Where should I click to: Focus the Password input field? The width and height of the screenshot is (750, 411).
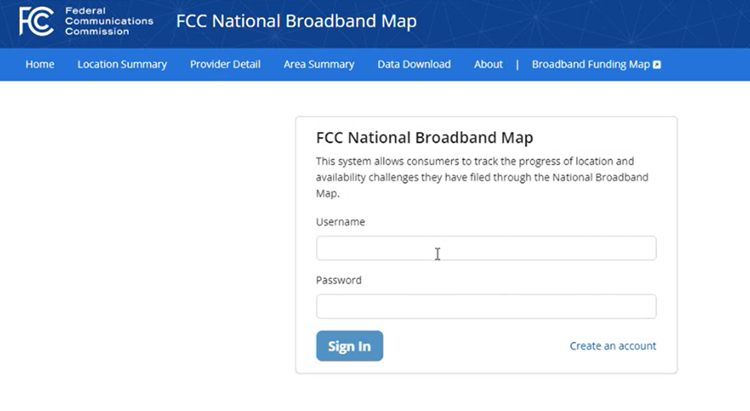(x=486, y=306)
